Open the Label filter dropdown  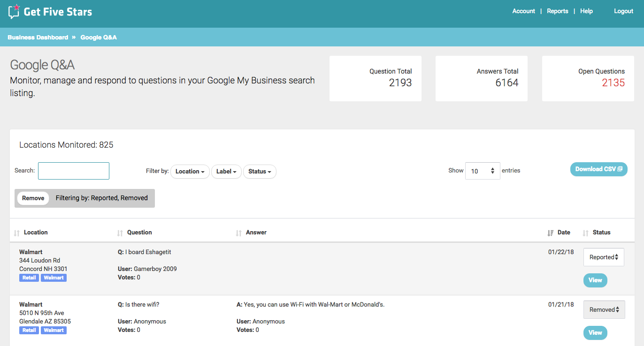226,172
